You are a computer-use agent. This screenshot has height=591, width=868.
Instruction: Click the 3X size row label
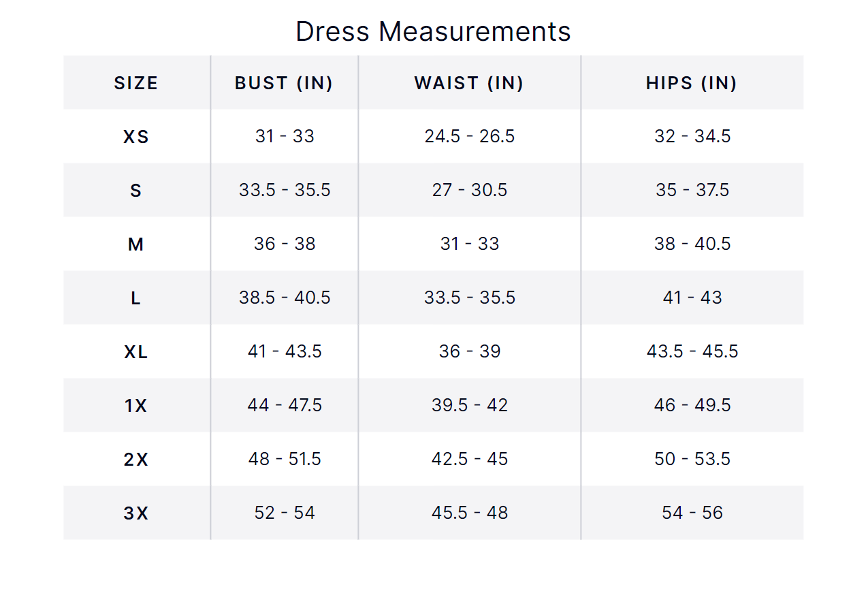coord(136,513)
